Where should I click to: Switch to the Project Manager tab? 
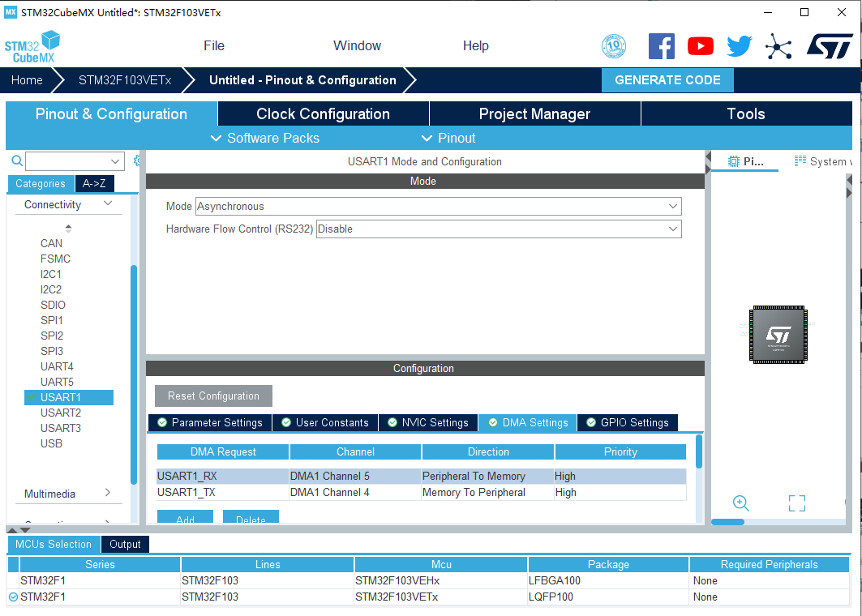534,113
